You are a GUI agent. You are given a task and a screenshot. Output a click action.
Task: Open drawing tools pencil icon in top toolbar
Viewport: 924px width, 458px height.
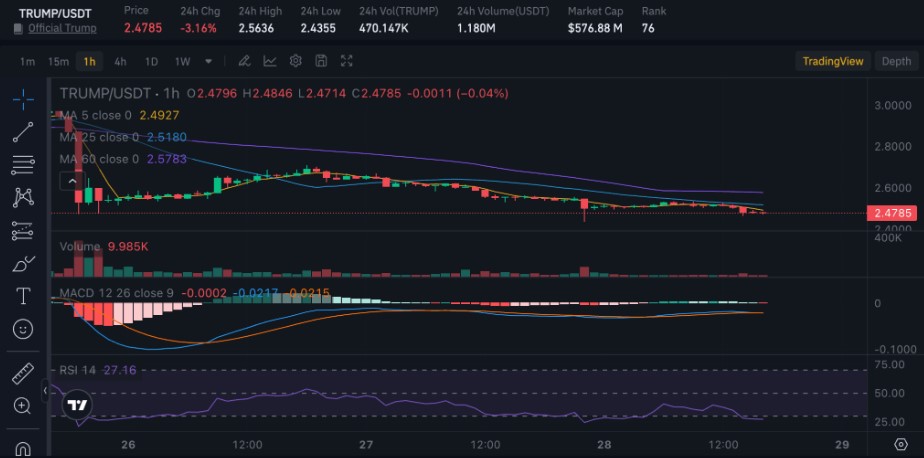(x=244, y=61)
